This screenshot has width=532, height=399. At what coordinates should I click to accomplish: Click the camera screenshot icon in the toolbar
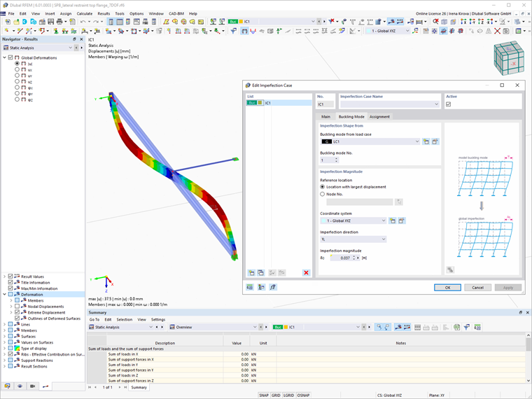tap(506, 31)
